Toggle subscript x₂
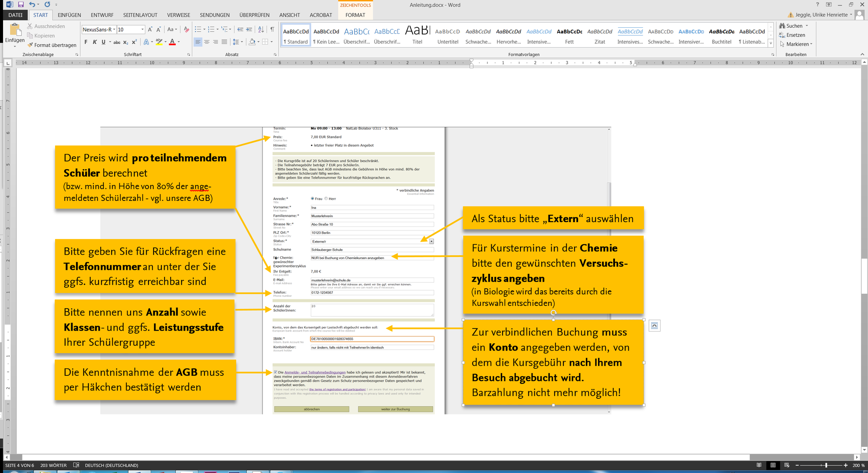 click(x=125, y=42)
